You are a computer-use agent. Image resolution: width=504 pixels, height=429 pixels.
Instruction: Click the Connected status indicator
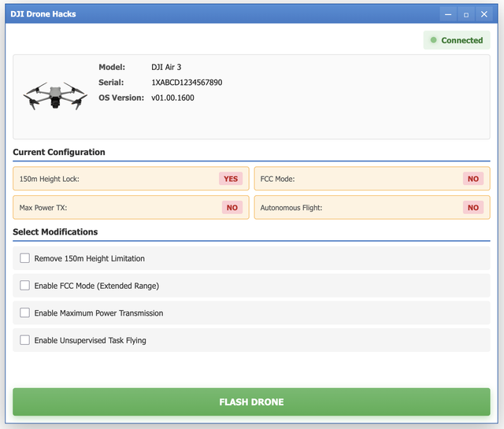[457, 40]
